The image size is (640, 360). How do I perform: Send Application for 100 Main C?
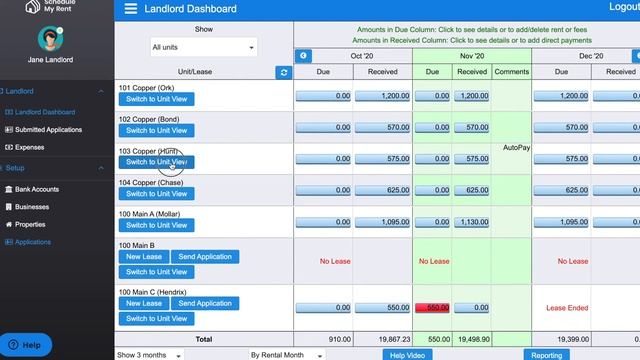pyautogui.click(x=205, y=303)
